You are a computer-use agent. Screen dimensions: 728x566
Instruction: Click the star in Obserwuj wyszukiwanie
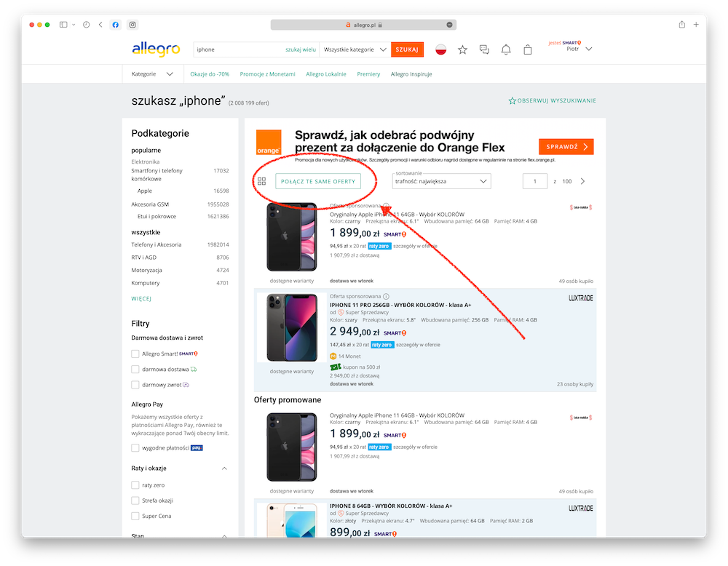(512, 100)
